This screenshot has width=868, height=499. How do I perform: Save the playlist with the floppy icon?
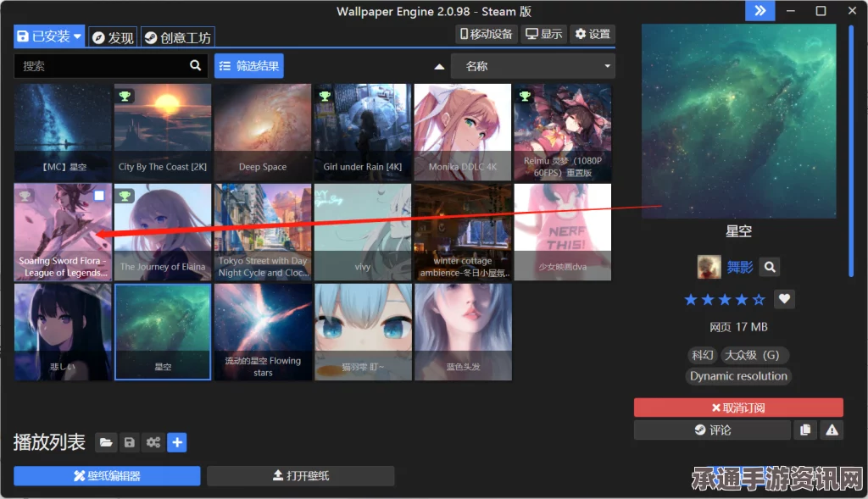click(130, 442)
